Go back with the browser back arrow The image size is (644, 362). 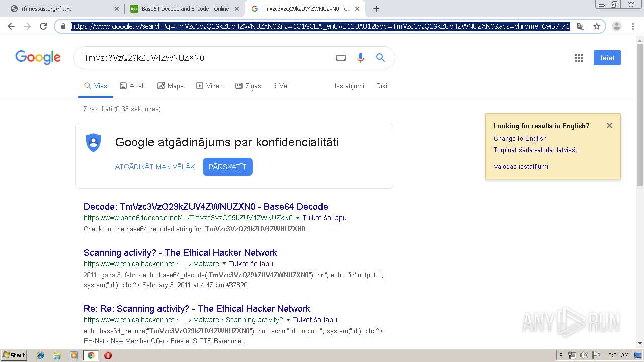11,26
